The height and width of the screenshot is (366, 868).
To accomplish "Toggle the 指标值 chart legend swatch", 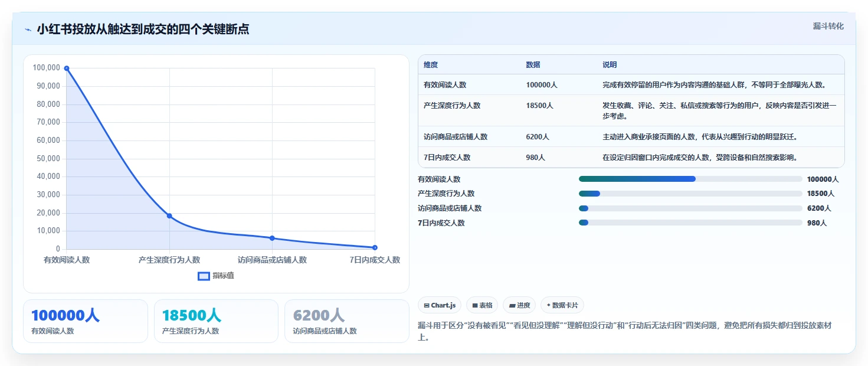I will pyautogui.click(x=204, y=276).
